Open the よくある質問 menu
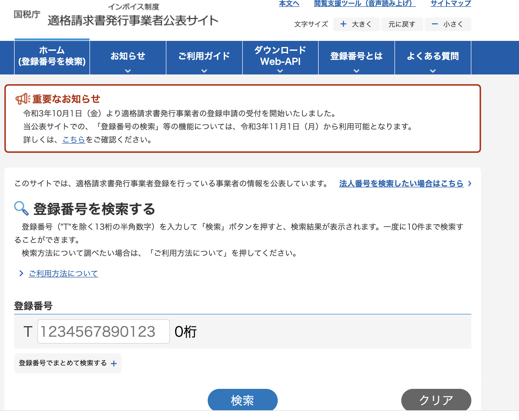 click(433, 71)
